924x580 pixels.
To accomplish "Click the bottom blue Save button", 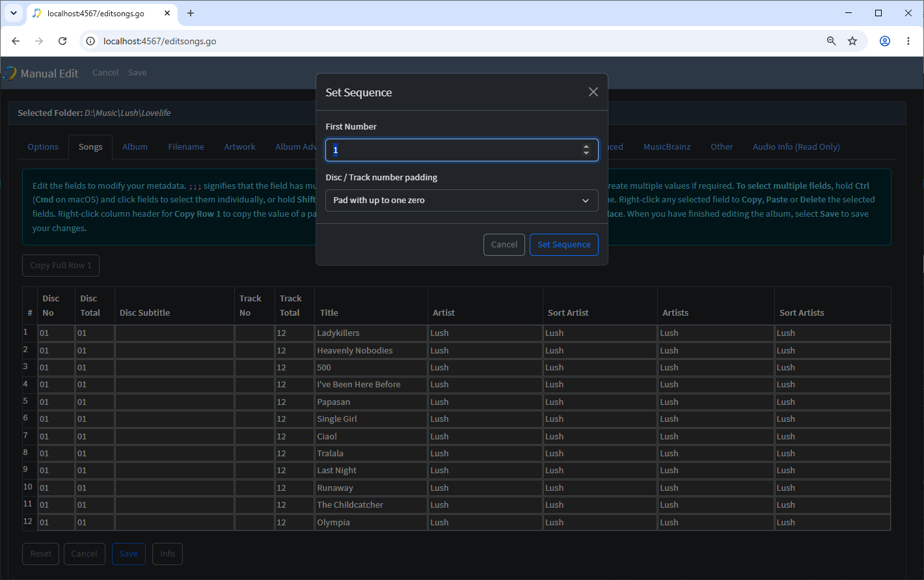I will point(128,554).
